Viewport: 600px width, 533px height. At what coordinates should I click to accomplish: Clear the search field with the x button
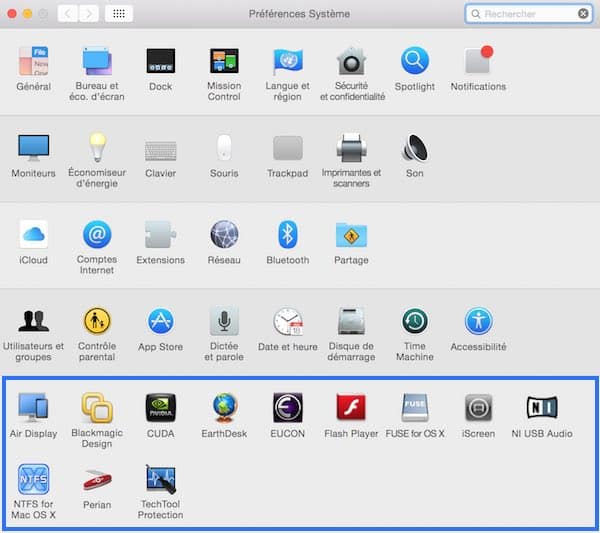583,14
